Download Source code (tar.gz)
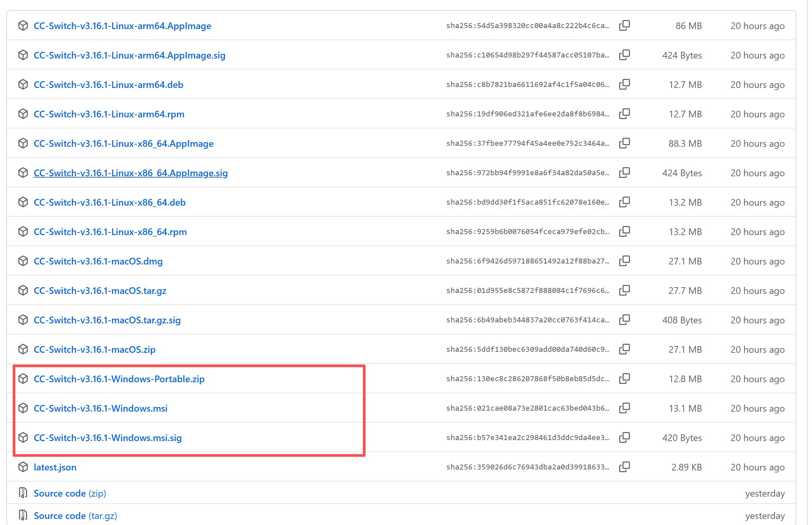The width and height of the screenshot is (812, 525). pos(75,516)
